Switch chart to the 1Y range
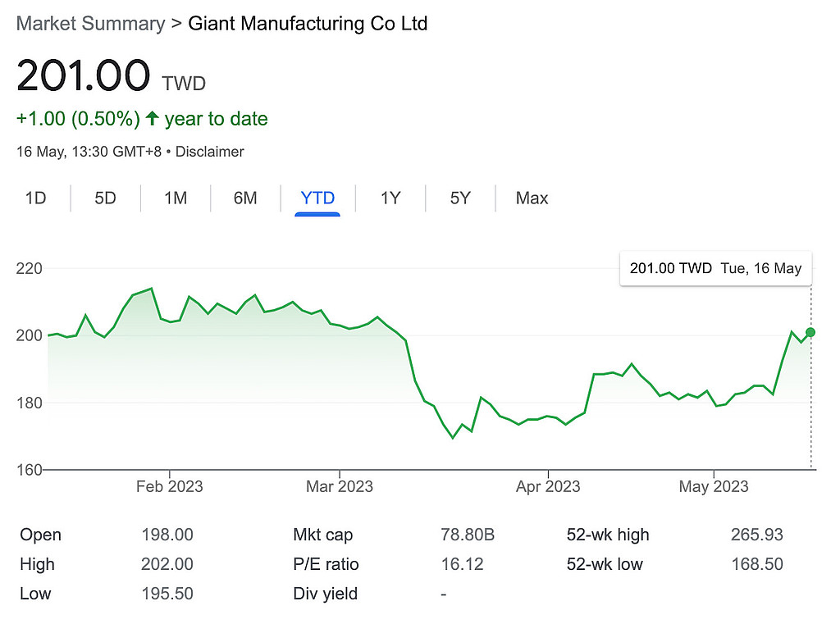Screen dimensions: 840x624 (390, 198)
